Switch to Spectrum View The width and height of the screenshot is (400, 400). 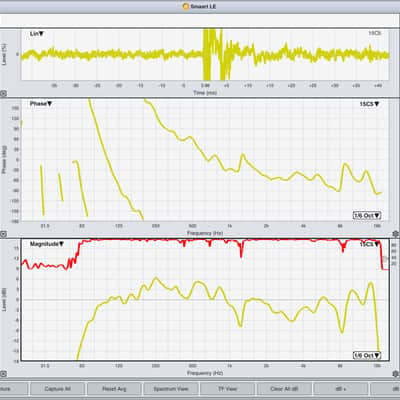[171, 389]
